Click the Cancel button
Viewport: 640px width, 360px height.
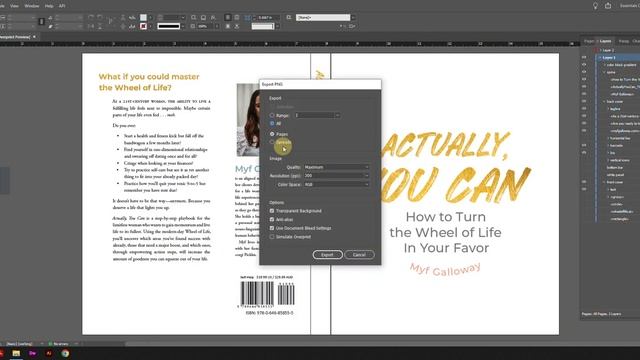[x=359, y=255]
